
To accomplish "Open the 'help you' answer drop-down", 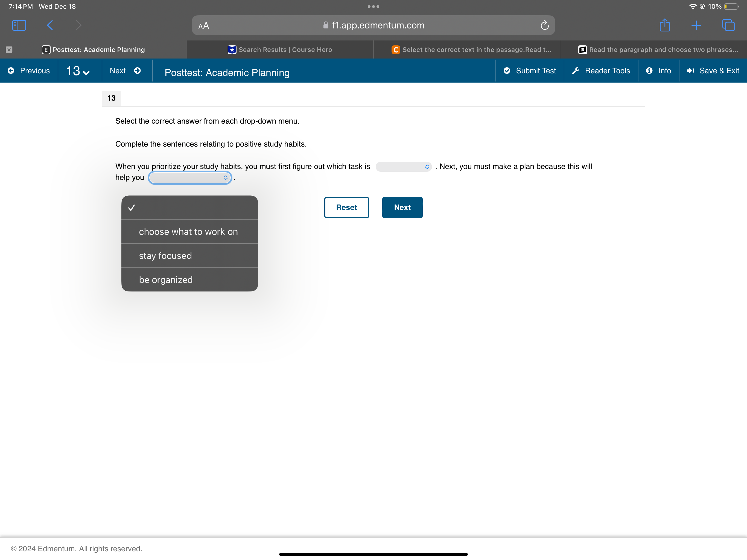I will point(190,178).
